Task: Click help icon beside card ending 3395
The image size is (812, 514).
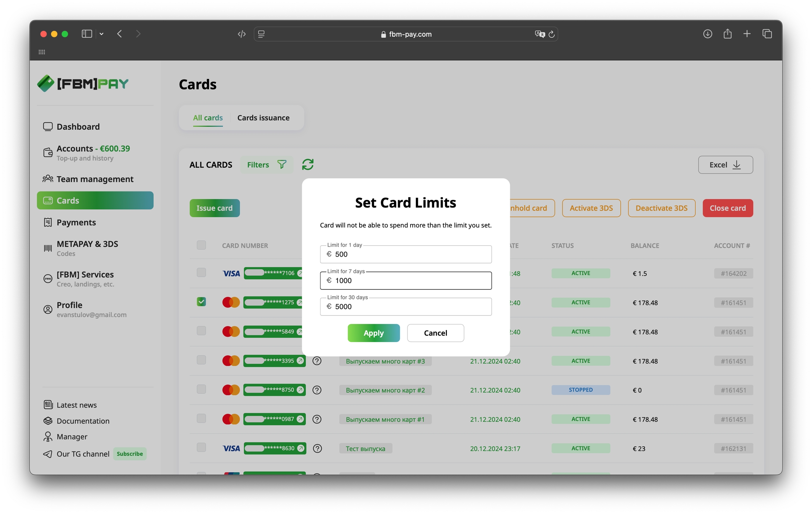Action: click(x=317, y=361)
